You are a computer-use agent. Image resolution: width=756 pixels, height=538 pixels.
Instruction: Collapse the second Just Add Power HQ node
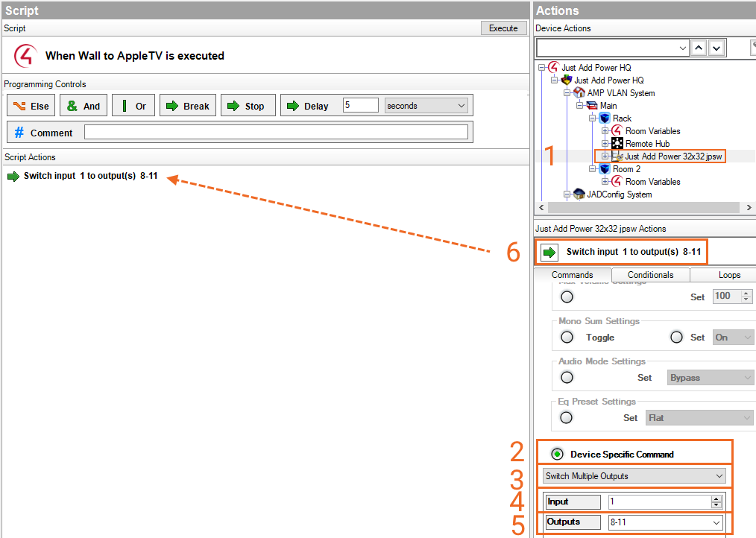[x=555, y=80]
